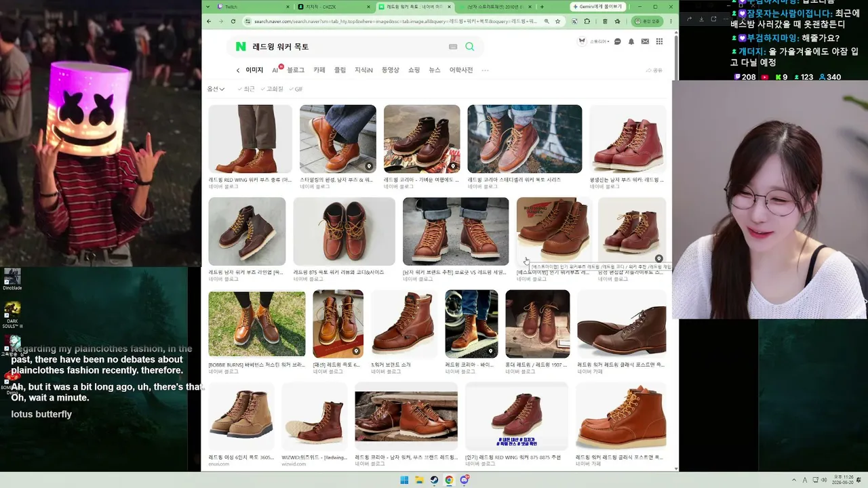Image resolution: width=868 pixels, height=488 pixels.
Task: Open the BOBBIE BURNS boots on grass image
Action: (257, 324)
